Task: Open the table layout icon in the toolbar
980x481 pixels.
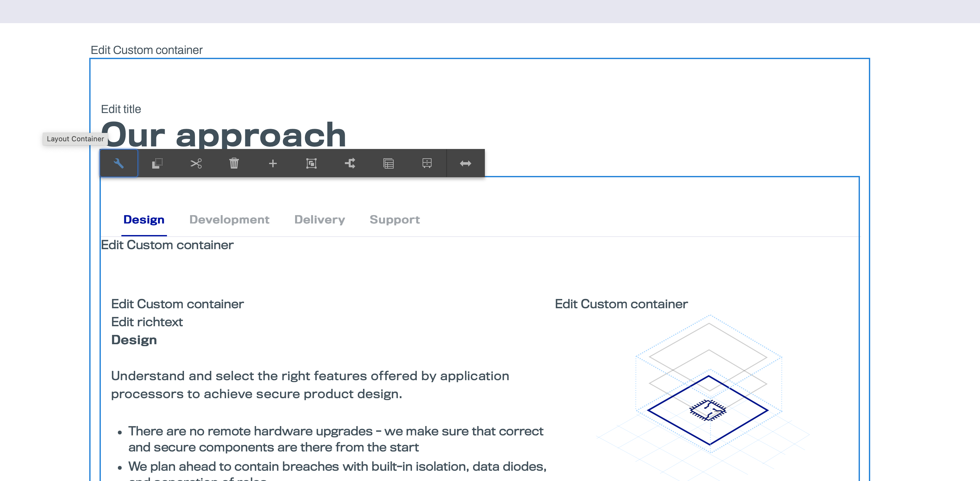Action: [389, 163]
